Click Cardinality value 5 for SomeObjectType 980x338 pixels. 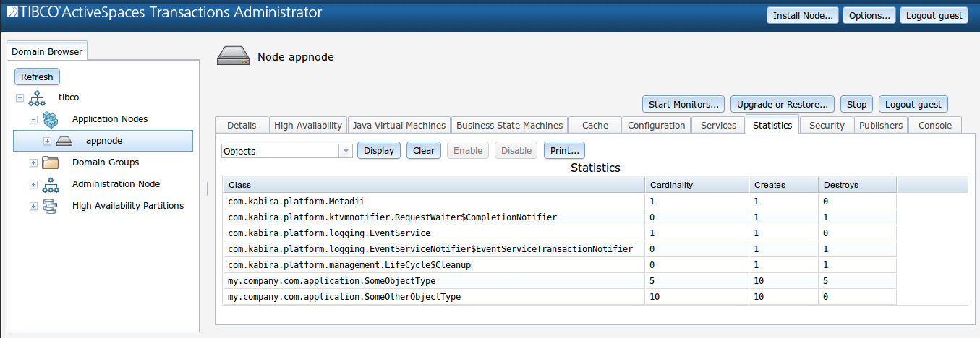pos(652,281)
